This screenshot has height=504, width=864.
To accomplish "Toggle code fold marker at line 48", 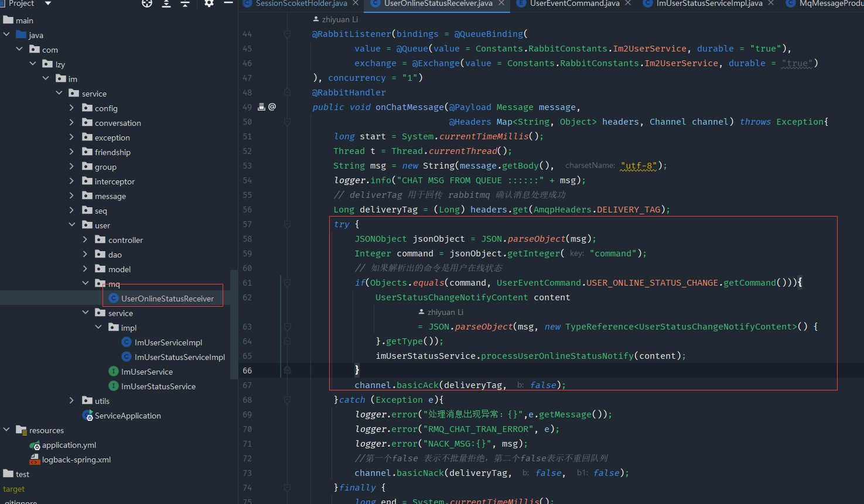I will click(287, 92).
